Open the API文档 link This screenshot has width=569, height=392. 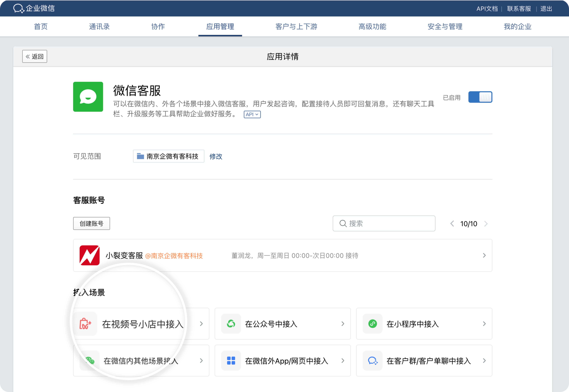(x=487, y=9)
